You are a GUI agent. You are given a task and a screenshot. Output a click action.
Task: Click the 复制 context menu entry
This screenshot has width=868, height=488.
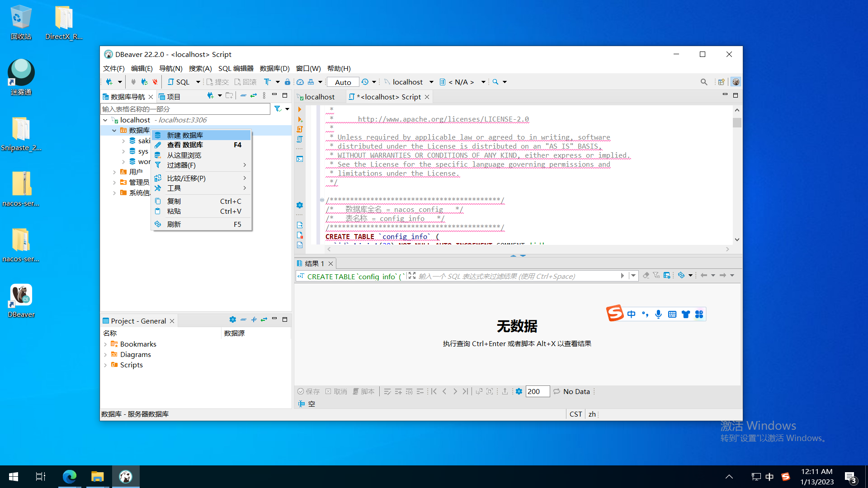click(x=201, y=202)
